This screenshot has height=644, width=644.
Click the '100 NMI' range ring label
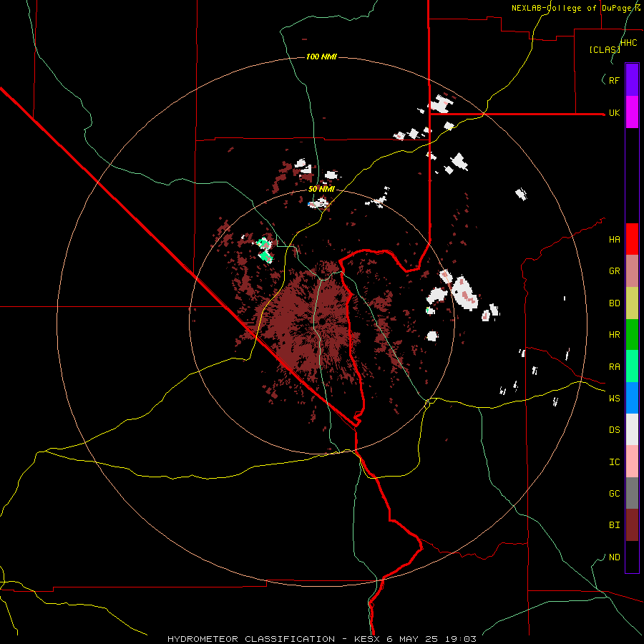[321, 57]
